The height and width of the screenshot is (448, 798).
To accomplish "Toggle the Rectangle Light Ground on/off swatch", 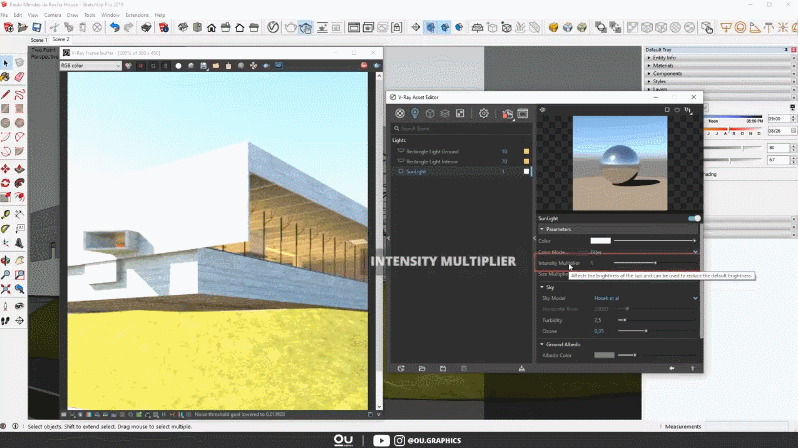I will pos(527,151).
